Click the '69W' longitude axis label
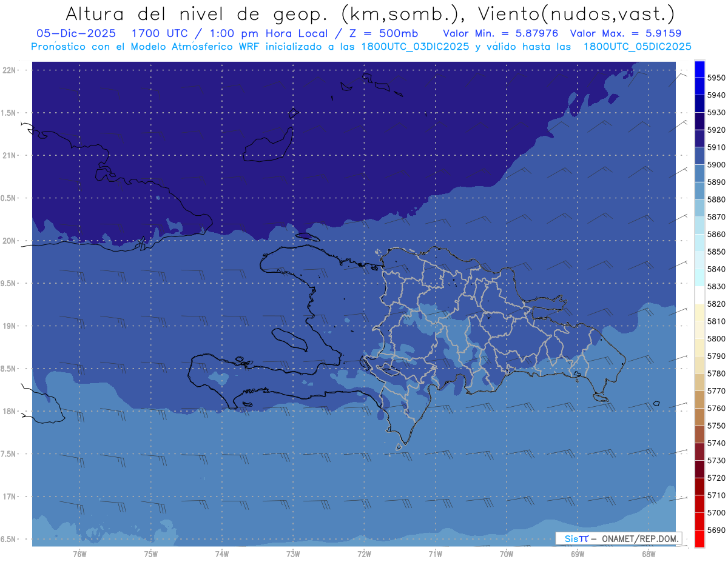 pos(578,554)
